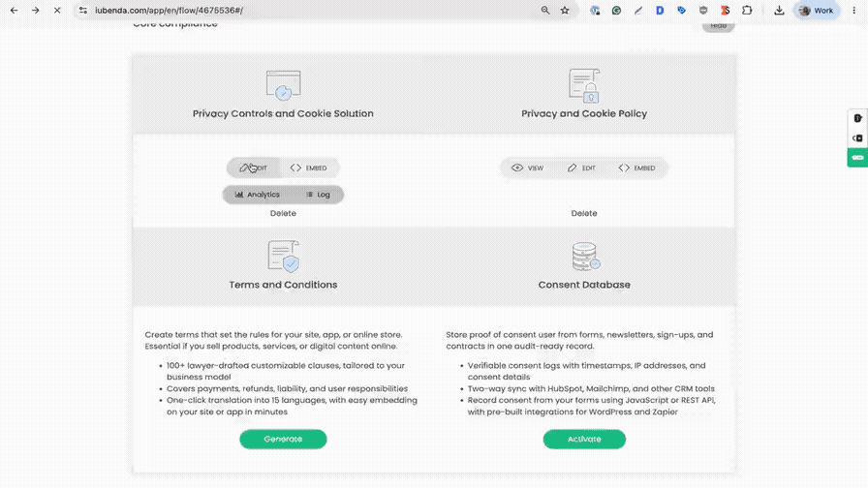Open the Grammarly extension icon
This screenshot has height=488, width=868.
[616, 11]
